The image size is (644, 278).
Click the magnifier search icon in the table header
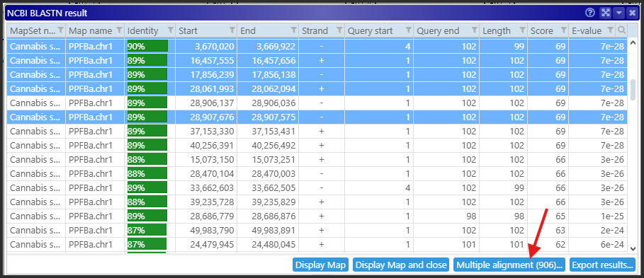pos(622,30)
